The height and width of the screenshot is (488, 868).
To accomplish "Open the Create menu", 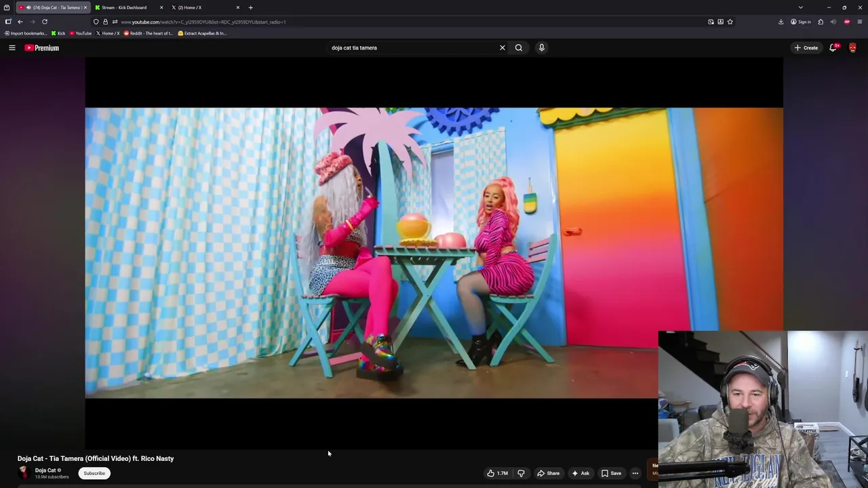I will click(x=806, y=47).
